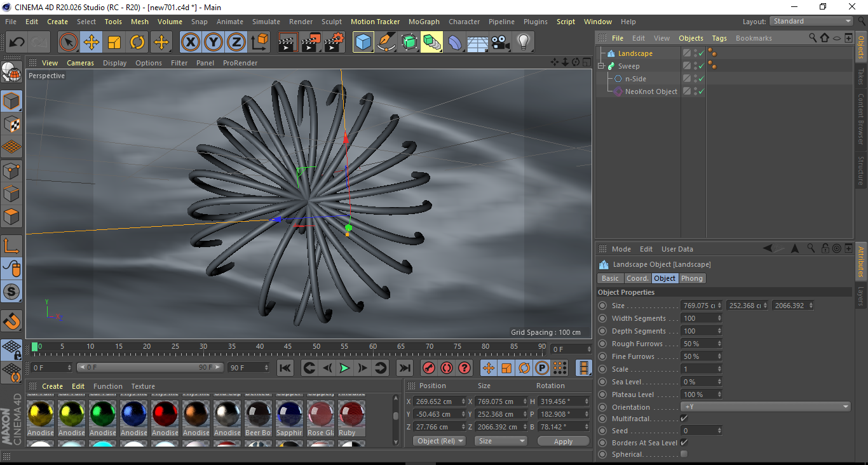Open the Spline Pen tool
Image resolution: width=868 pixels, height=465 pixels.
[x=386, y=43]
